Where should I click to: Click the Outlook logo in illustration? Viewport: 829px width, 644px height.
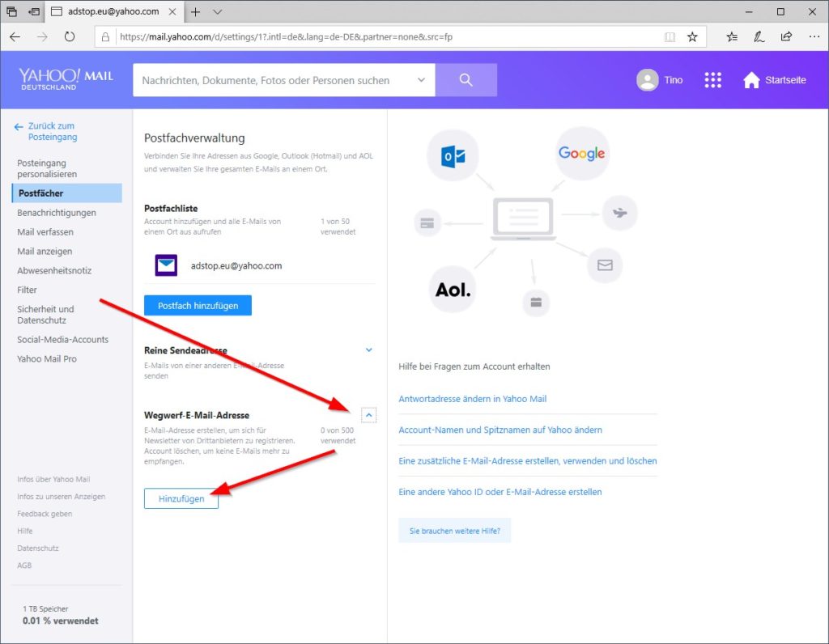453,156
